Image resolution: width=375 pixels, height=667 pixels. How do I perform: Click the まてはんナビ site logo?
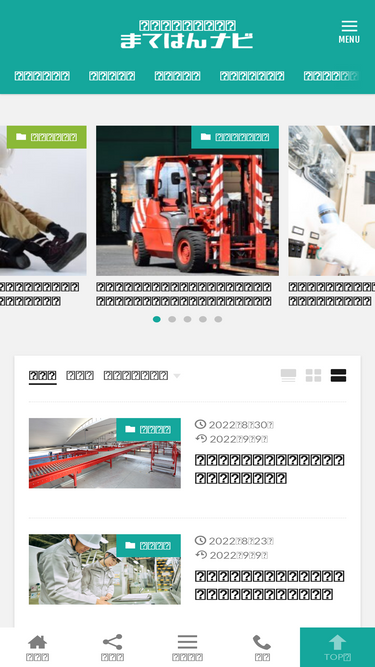point(187,34)
